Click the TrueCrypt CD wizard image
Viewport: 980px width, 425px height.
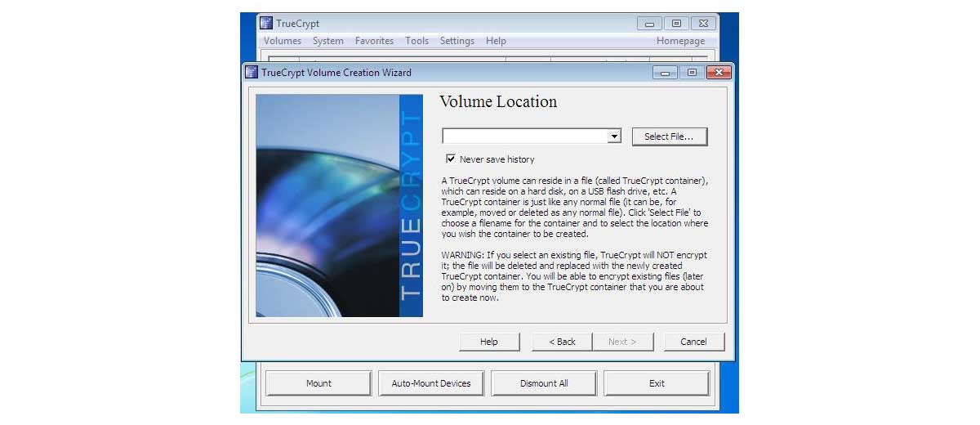tap(339, 205)
